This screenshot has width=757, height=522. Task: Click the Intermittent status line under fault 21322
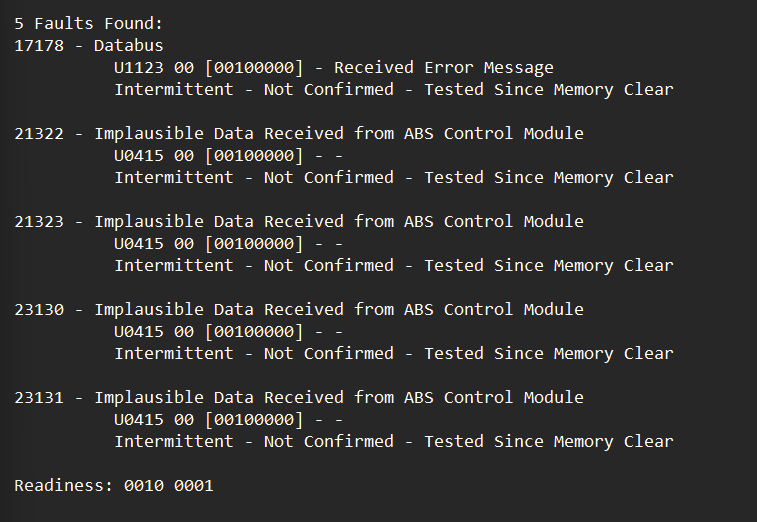coord(393,178)
